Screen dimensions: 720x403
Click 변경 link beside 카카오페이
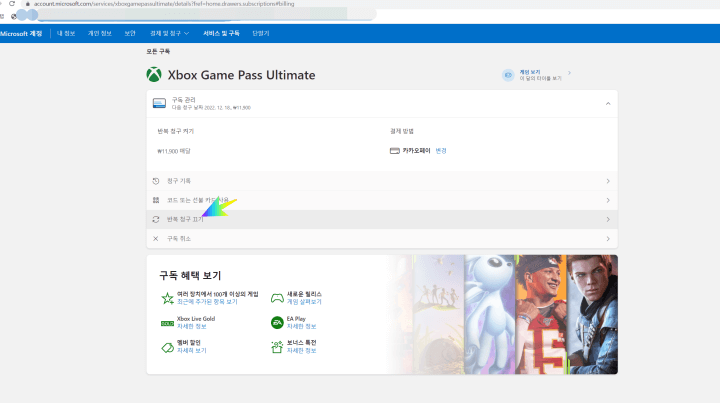coord(441,151)
